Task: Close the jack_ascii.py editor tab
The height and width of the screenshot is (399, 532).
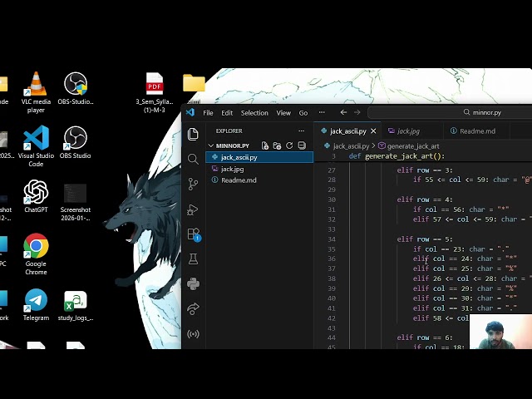Action: pyautogui.click(x=373, y=131)
